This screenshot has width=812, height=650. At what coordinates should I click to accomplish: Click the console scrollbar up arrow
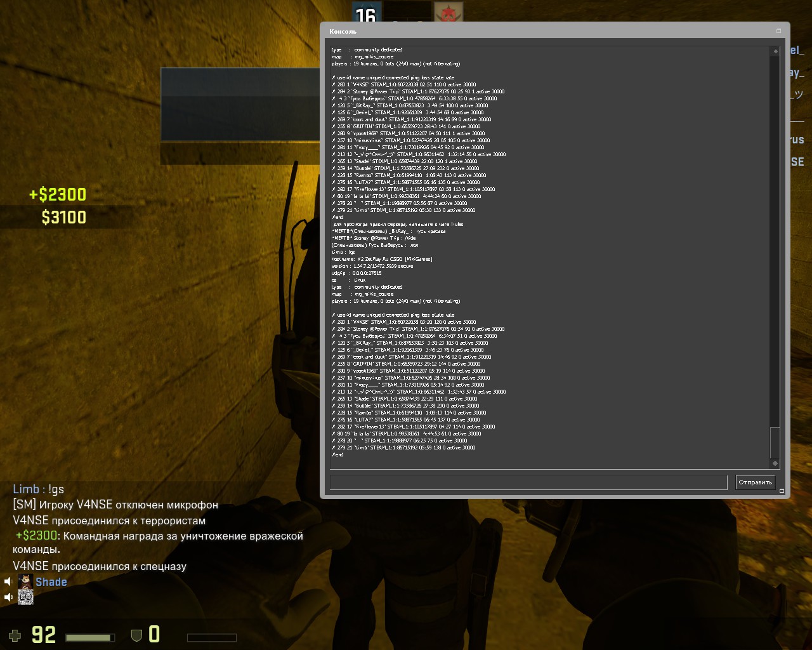click(775, 51)
